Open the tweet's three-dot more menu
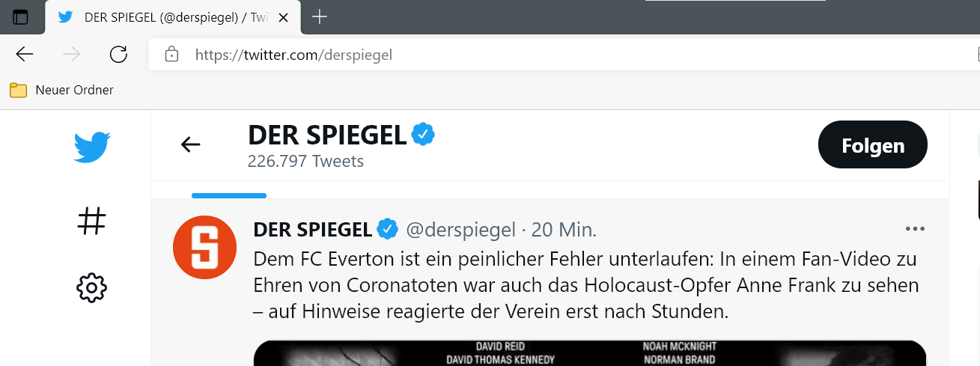Image resolution: width=980 pixels, height=366 pixels. (x=915, y=229)
